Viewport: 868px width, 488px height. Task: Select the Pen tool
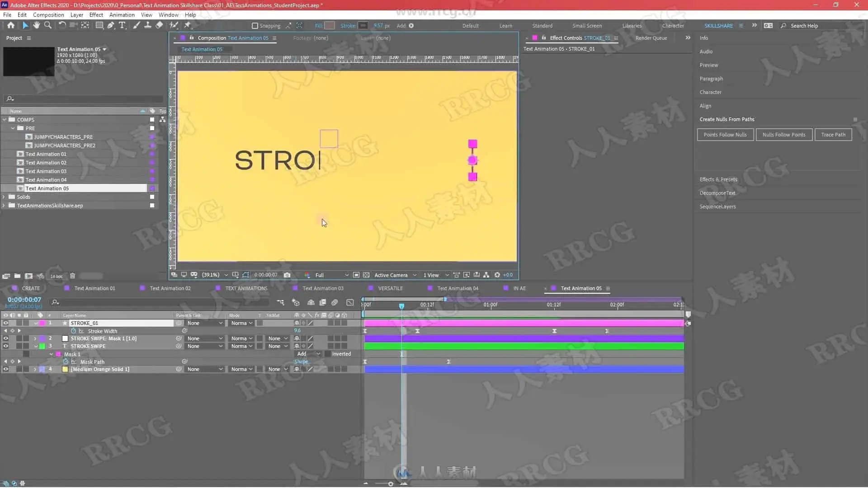pos(110,25)
